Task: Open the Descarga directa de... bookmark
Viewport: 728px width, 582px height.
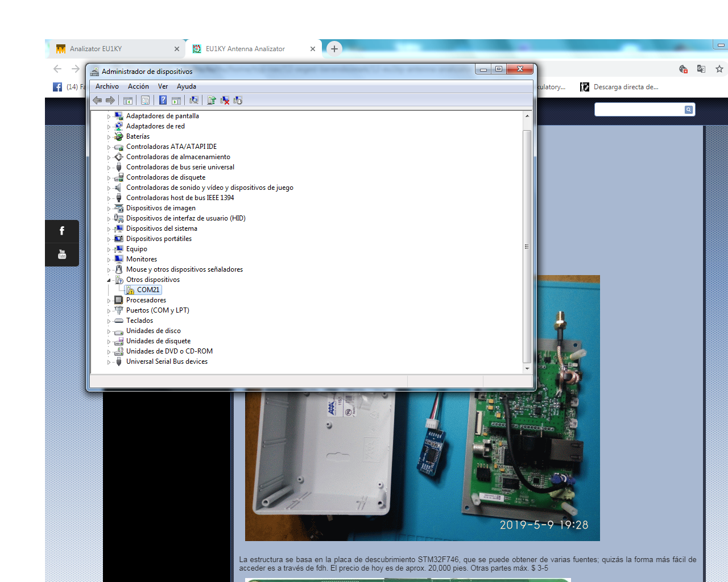Action: [625, 87]
